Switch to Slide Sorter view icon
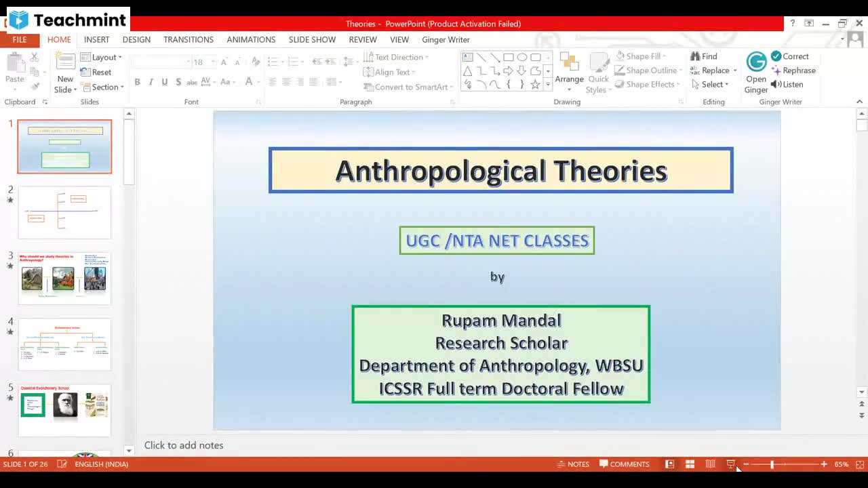868x488 pixels. coord(690,464)
